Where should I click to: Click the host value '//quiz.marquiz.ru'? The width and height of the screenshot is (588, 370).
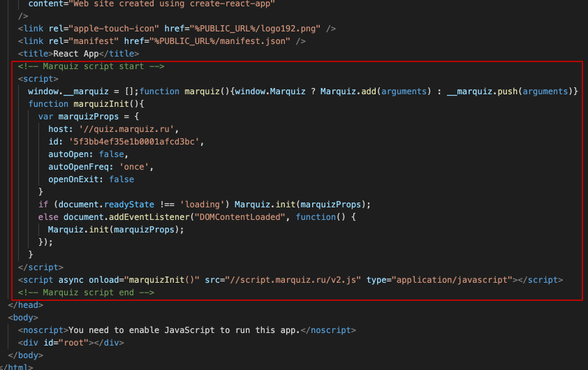[126, 129]
